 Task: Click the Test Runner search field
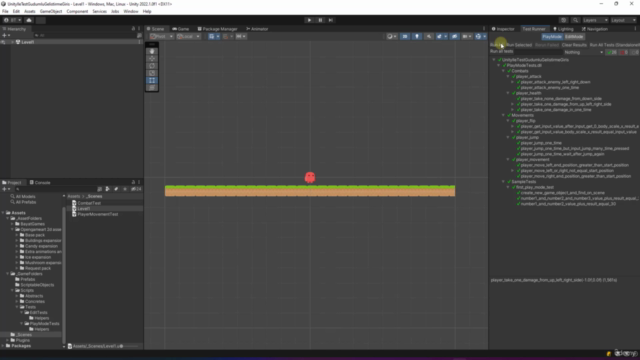point(526,52)
